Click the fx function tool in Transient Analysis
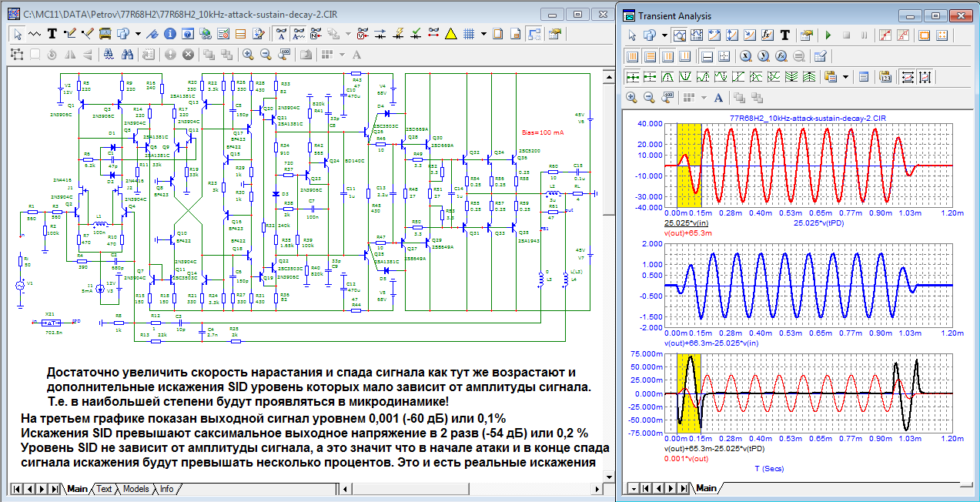The image size is (980, 502). point(767,35)
